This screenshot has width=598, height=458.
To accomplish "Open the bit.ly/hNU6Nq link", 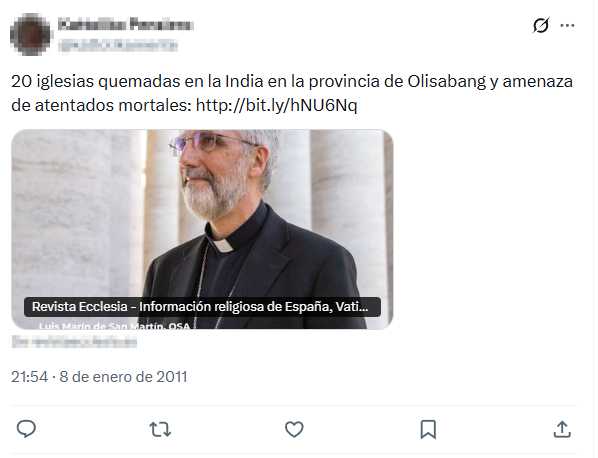I will 276,105.
